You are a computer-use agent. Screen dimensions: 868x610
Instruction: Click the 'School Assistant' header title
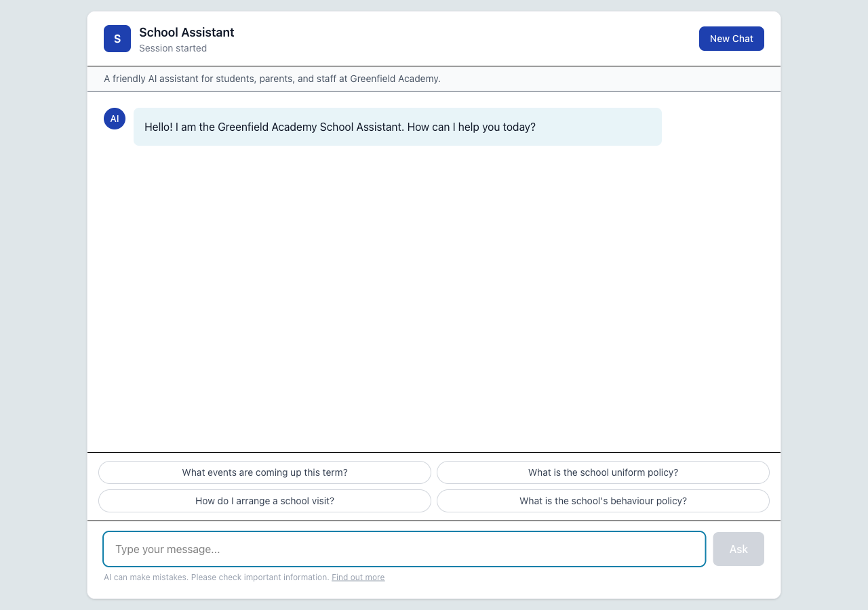[x=186, y=33]
